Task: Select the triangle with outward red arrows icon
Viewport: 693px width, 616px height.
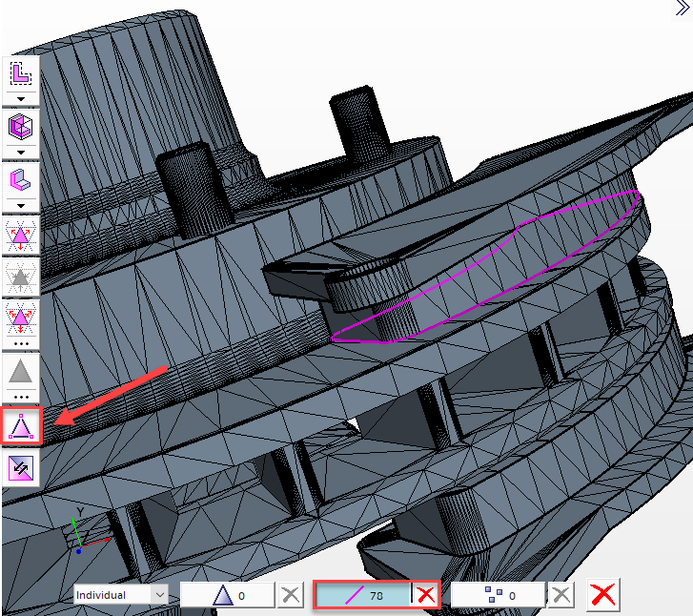Action: [x=21, y=318]
